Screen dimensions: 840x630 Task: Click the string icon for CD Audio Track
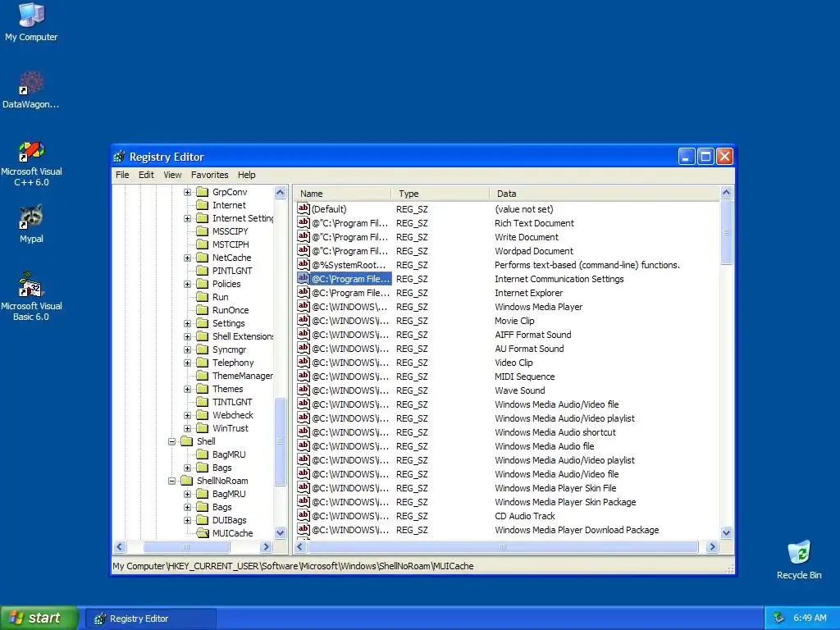click(304, 515)
